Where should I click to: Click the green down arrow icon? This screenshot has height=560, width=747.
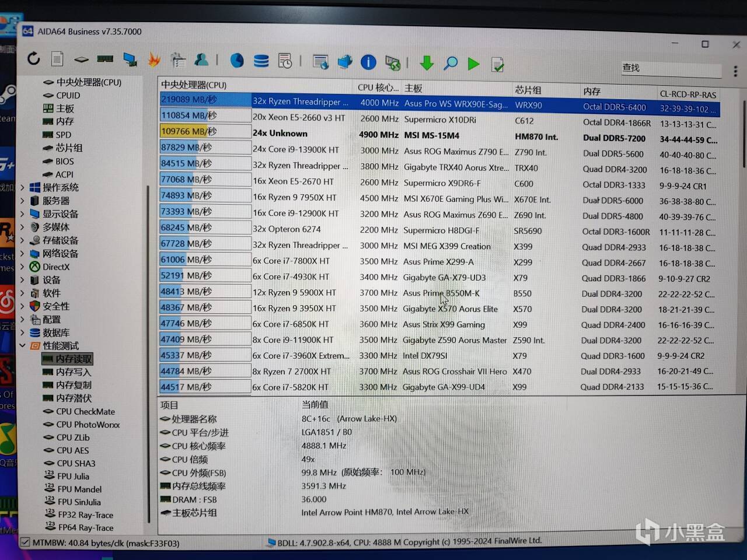click(x=427, y=62)
